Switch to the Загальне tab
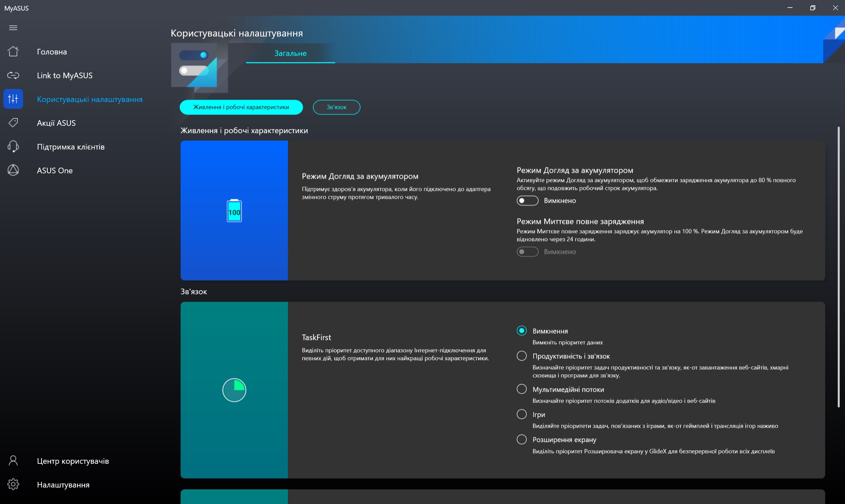This screenshot has height=504, width=845. click(x=290, y=53)
